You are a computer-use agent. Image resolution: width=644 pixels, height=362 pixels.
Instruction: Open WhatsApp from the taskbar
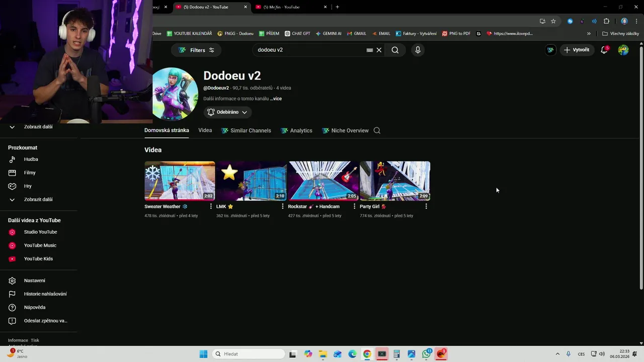click(x=427, y=354)
